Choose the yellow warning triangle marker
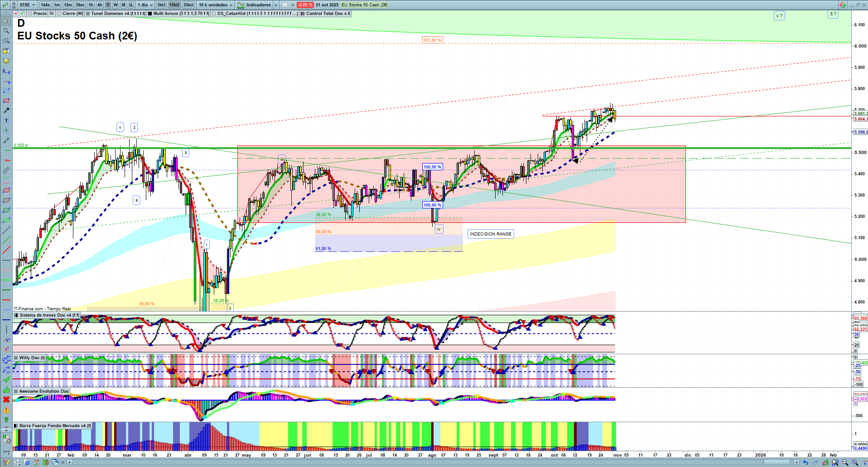Viewport: 868px width, 467px height. 6,409
